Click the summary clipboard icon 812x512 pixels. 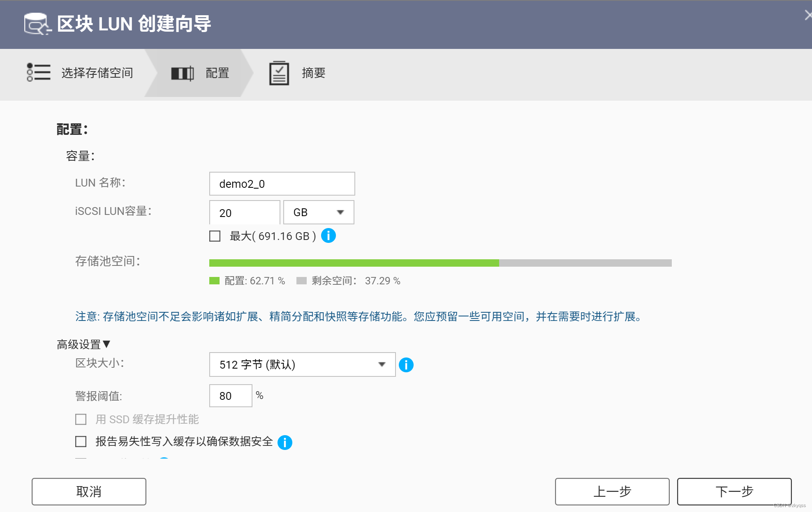(279, 73)
